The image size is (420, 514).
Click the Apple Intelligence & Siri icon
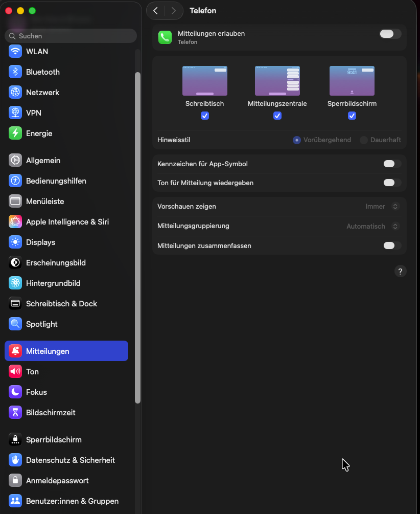point(15,221)
